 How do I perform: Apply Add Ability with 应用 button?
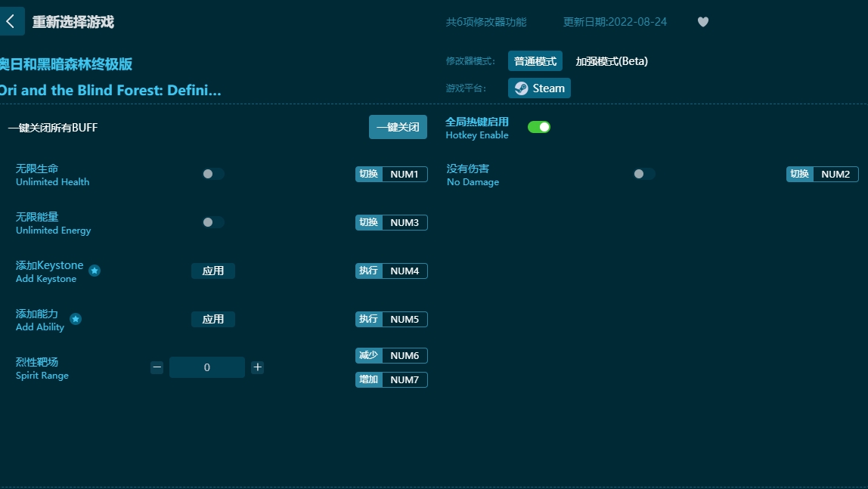tap(213, 319)
